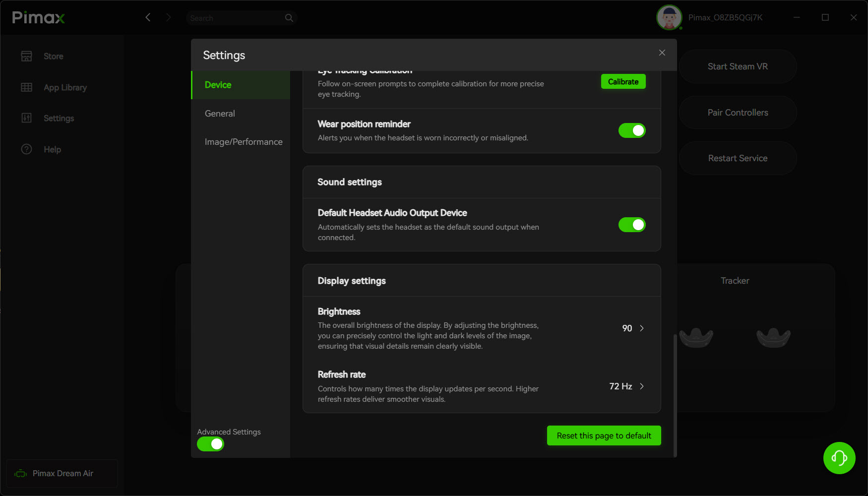Expand the Refresh rate chevron

coord(642,386)
